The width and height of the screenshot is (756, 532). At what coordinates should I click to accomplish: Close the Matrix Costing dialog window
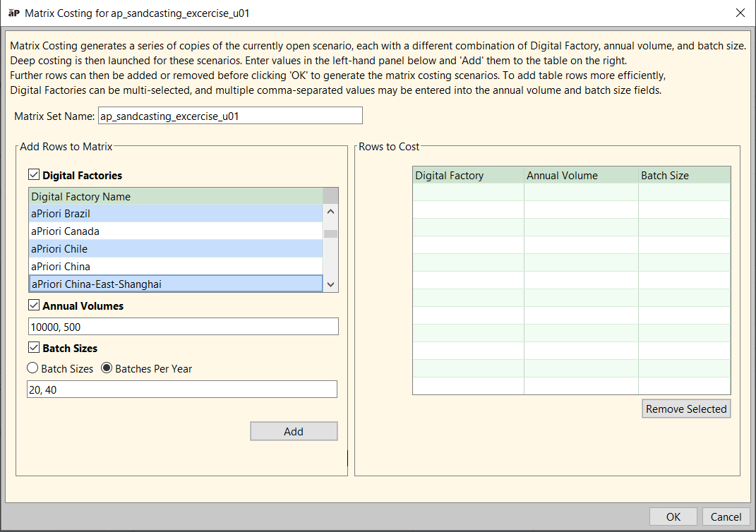pyautogui.click(x=740, y=13)
